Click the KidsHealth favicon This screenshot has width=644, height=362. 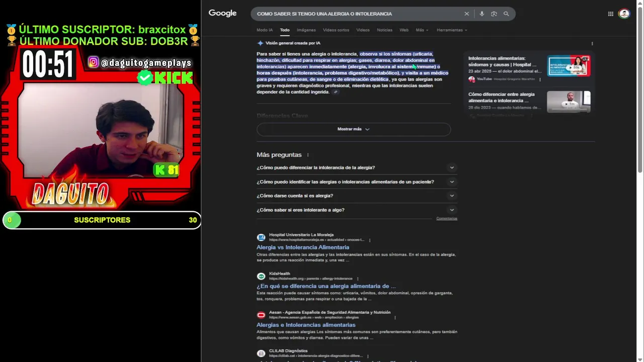coord(261,276)
